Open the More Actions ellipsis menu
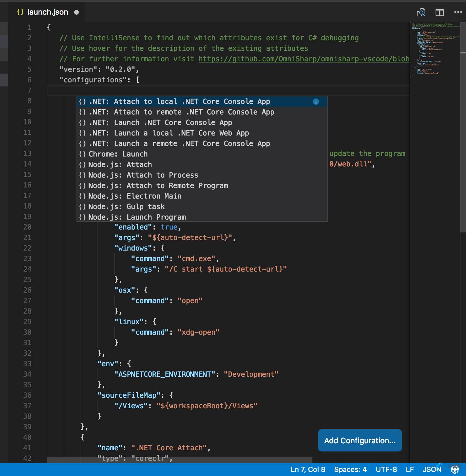466x476 pixels. click(x=458, y=12)
